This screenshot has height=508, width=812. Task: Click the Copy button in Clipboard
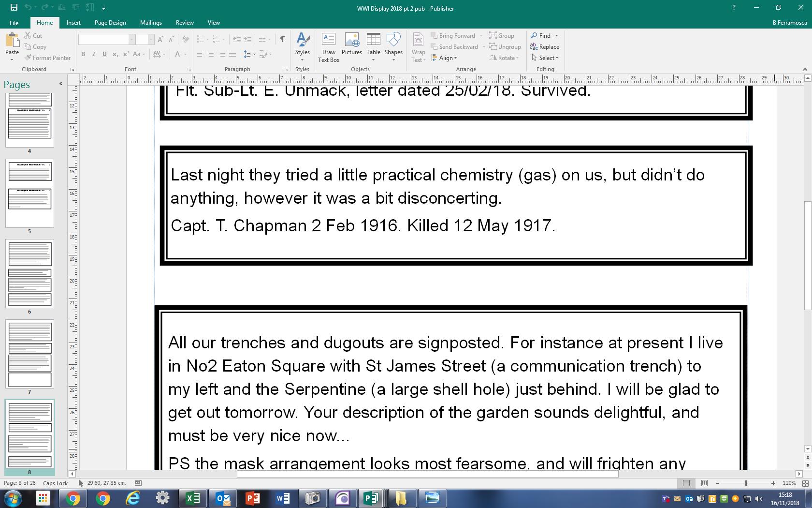coord(35,46)
